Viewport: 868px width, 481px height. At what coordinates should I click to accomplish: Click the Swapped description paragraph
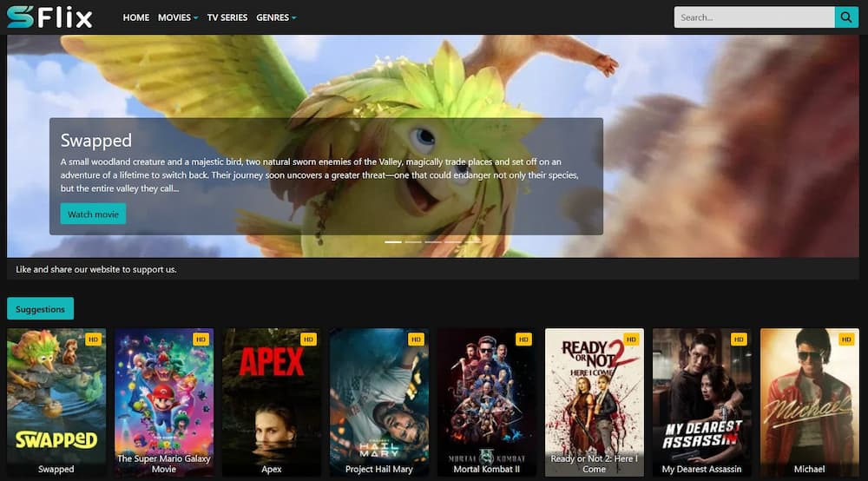(x=319, y=175)
